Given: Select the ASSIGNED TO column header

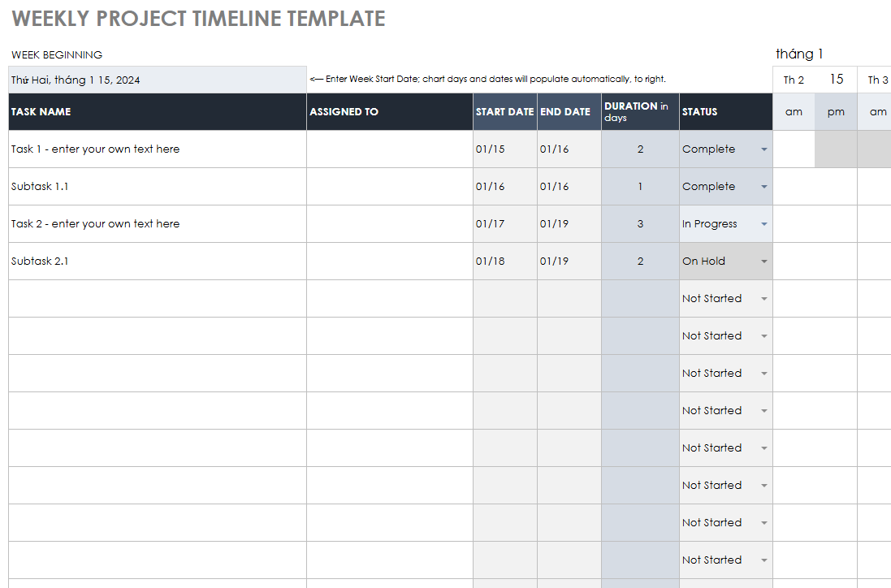Looking at the screenshot, I should click(x=389, y=112).
